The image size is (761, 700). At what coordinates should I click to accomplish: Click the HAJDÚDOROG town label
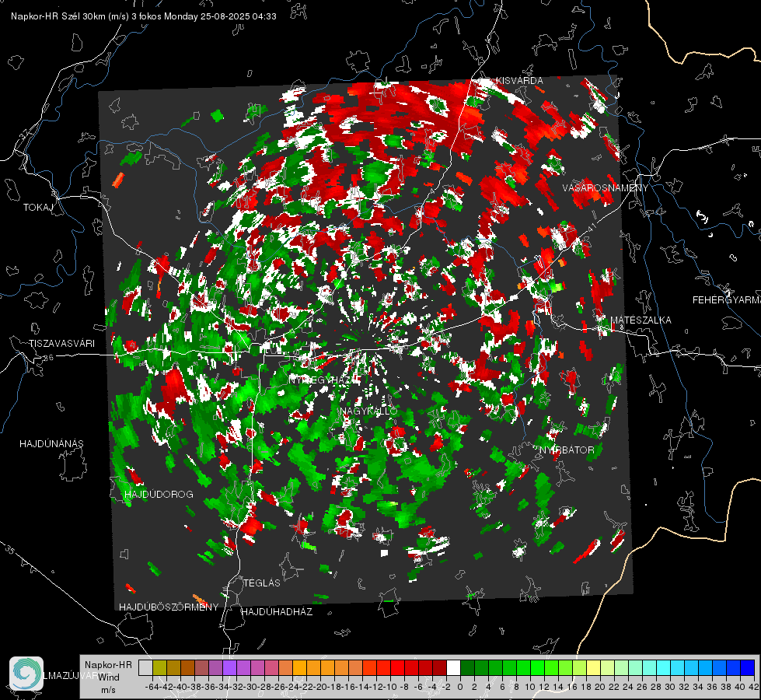pyautogui.click(x=159, y=494)
